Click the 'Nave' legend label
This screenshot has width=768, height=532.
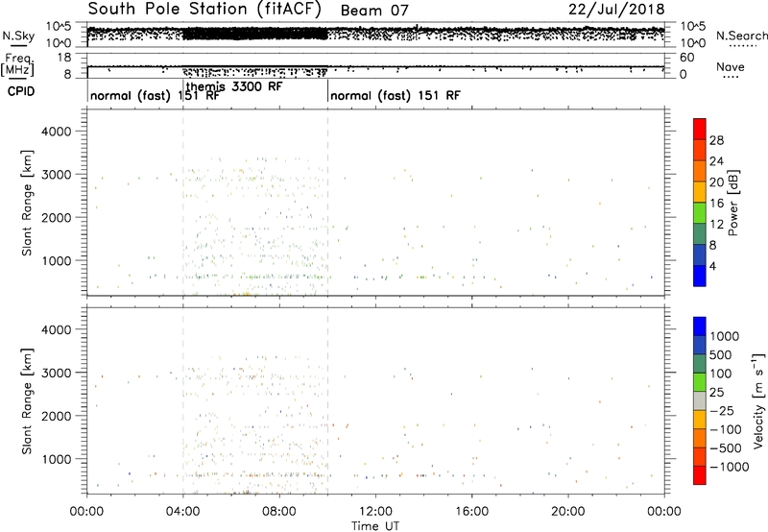(x=731, y=67)
